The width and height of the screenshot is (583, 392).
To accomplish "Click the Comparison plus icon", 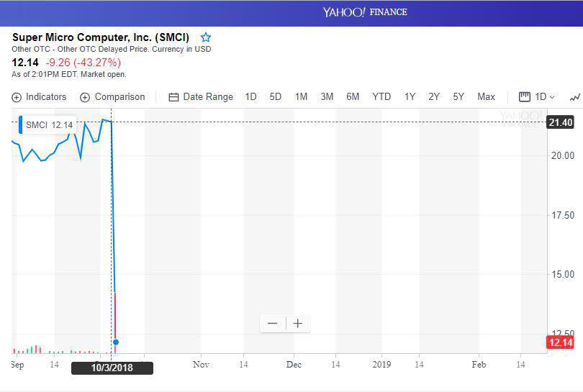I will point(85,97).
